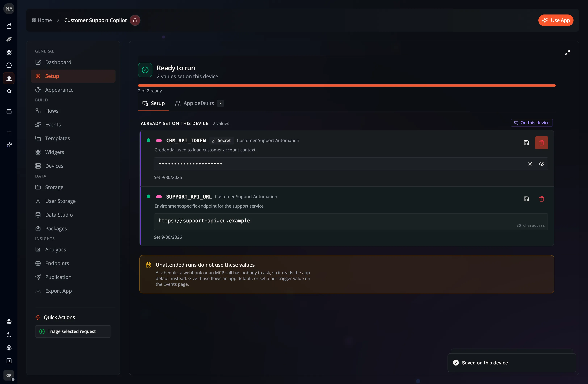This screenshot has width=588, height=384.
Task: Run the Triage selected request action
Action: (x=73, y=331)
